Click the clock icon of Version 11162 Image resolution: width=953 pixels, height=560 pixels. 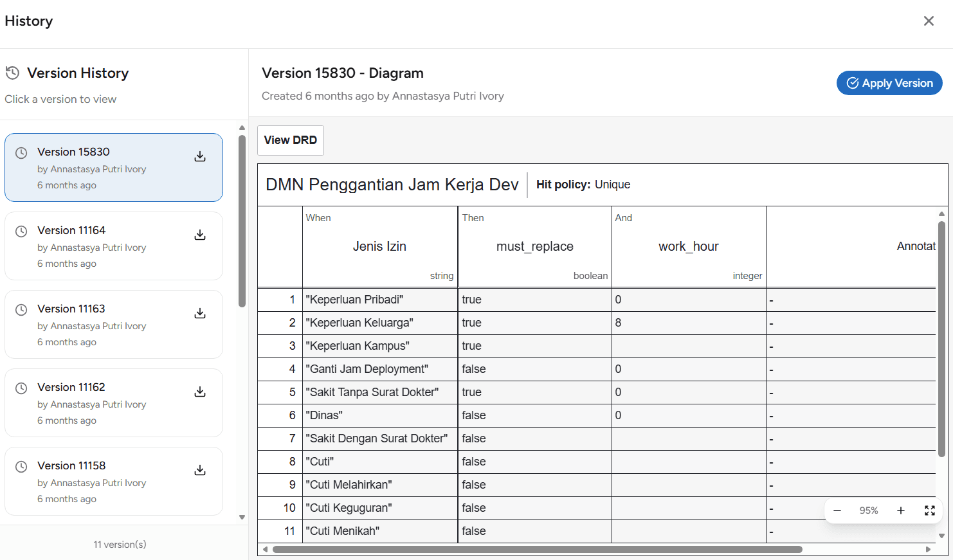point(21,388)
